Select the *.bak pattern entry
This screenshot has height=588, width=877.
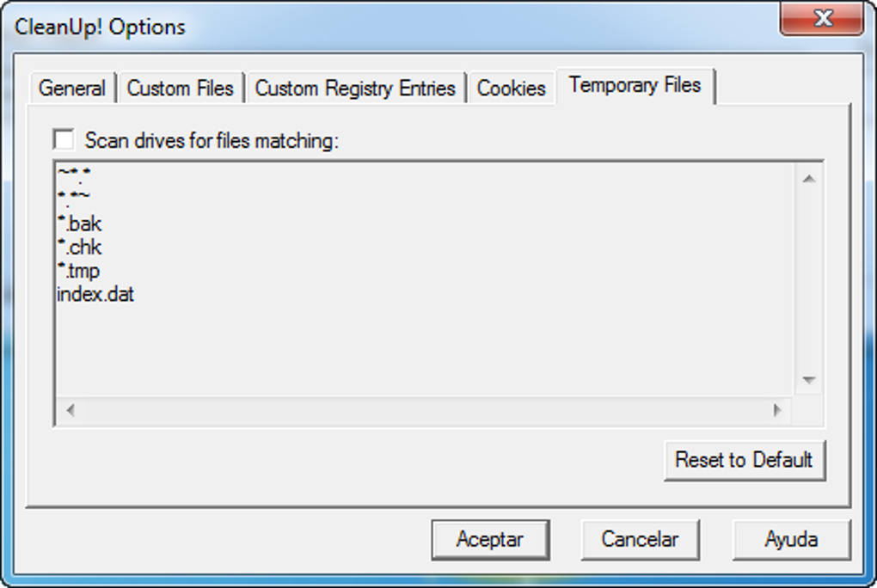pos(79,224)
